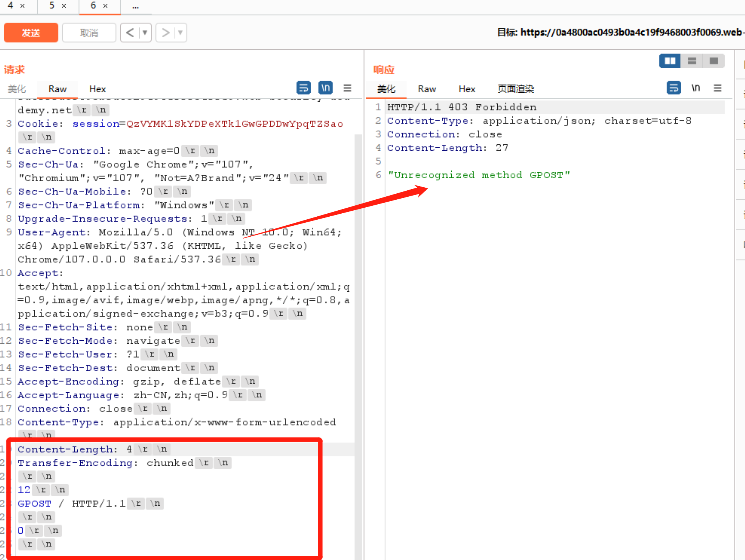Go forward with the next request arrow
The height and width of the screenshot is (560, 745).
(x=166, y=33)
